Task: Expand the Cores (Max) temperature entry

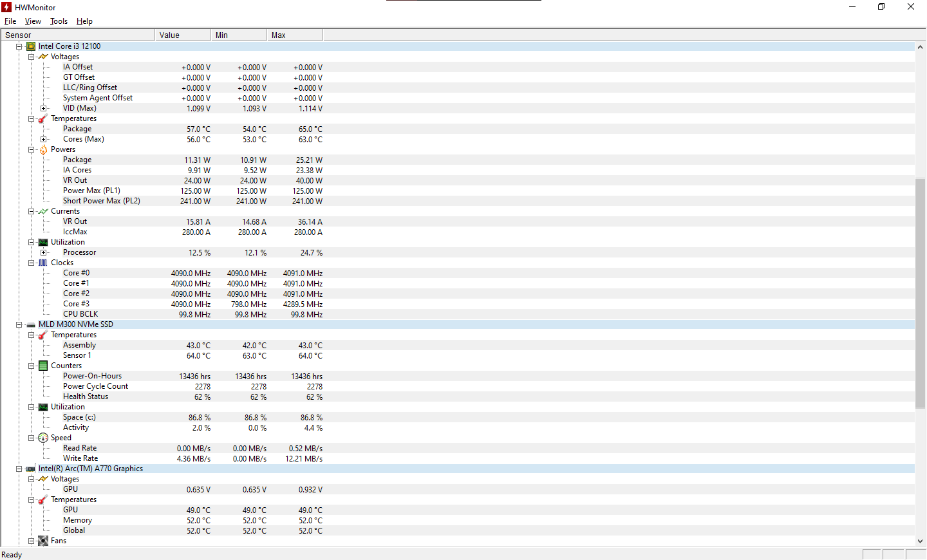Action: (x=43, y=139)
